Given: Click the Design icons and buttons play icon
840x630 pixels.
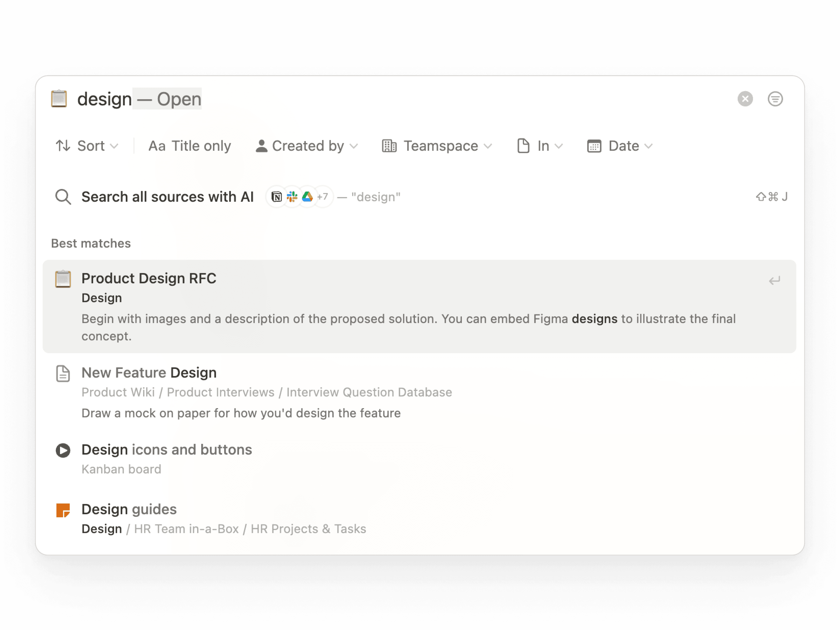Looking at the screenshot, I should 63,450.
